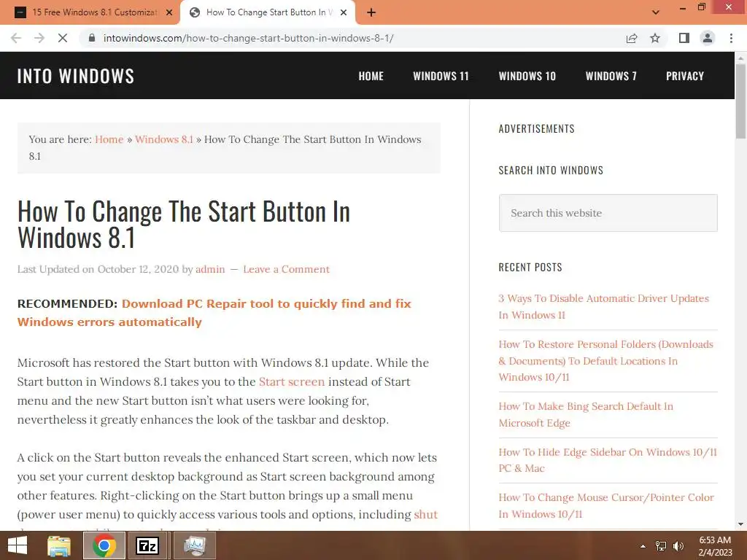
Task: Open WINDOWS 10 navigation item
Action: tap(527, 76)
